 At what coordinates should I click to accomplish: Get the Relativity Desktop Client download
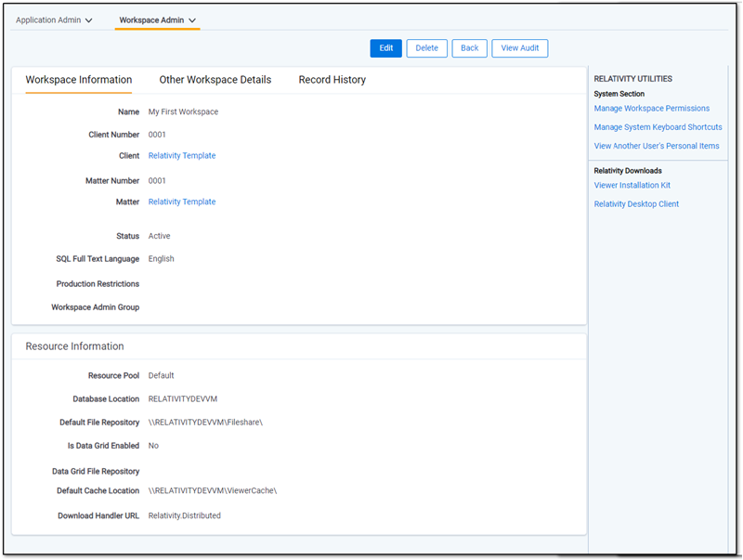pos(636,204)
